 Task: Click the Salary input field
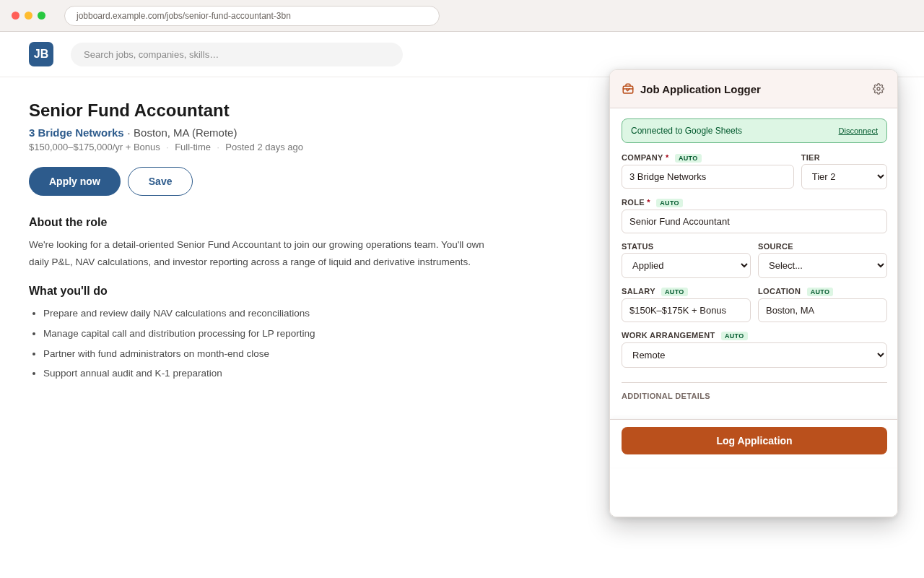(x=686, y=311)
